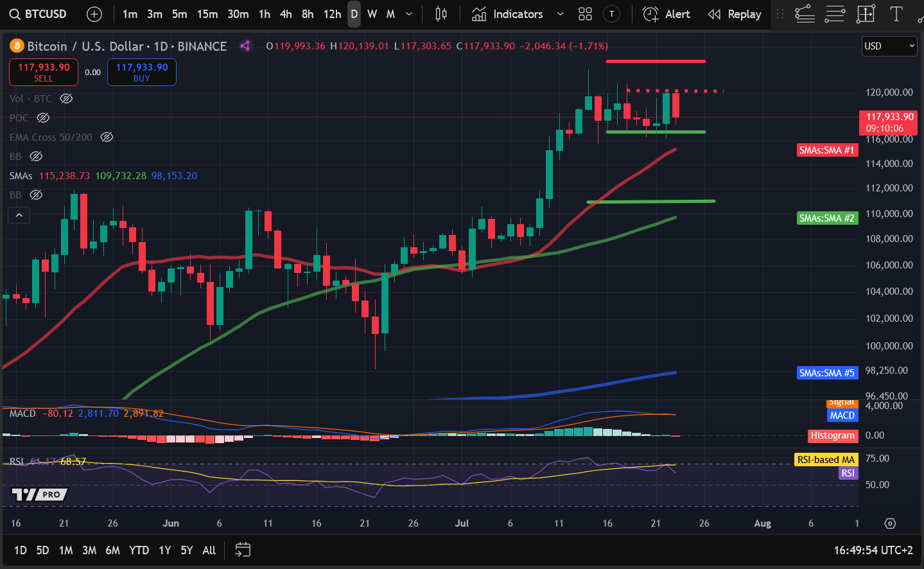The image size is (924, 569).
Task: Show the POC indicator
Action: pos(43,118)
